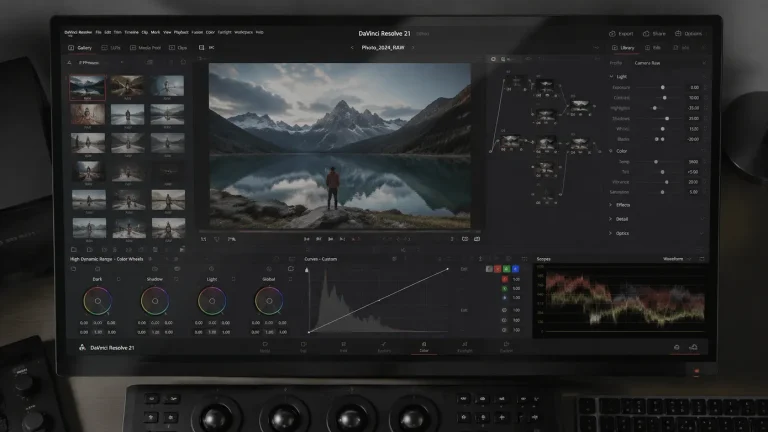
Task: Open the Media page icon in page bar
Action: coord(265,344)
